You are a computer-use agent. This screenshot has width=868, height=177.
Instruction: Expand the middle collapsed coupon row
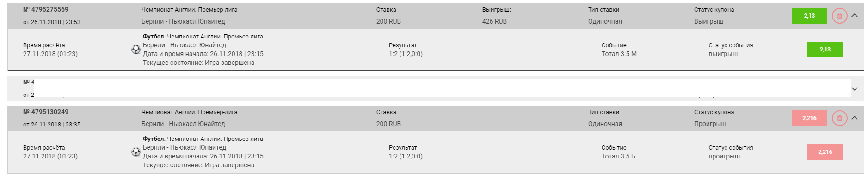click(855, 89)
